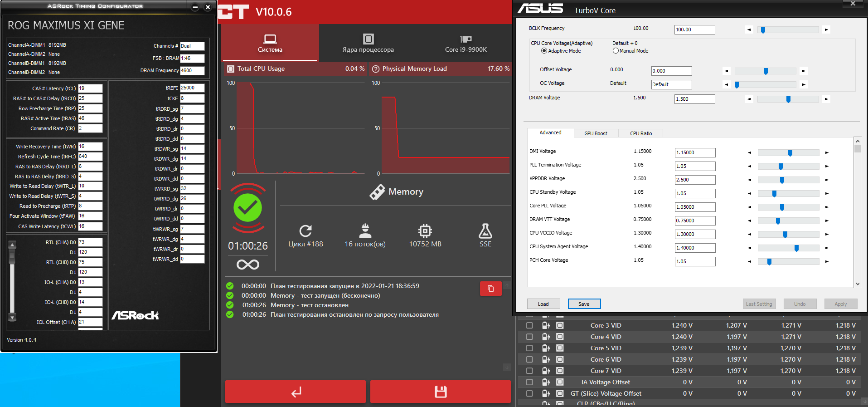Screen dimensions: 868x407
Task: Tick the Core 7 VID checkbox
Action: pyautogui.click(x=529, y=371)
